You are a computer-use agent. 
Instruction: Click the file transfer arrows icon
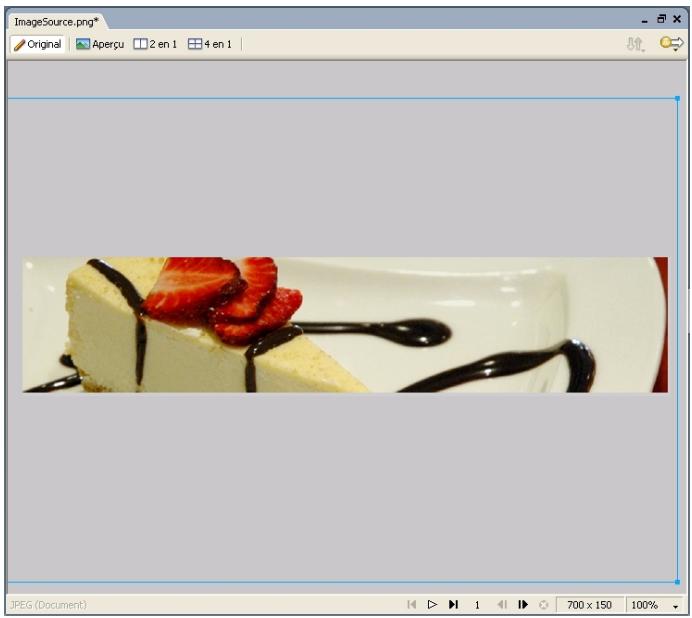(636, 44)
